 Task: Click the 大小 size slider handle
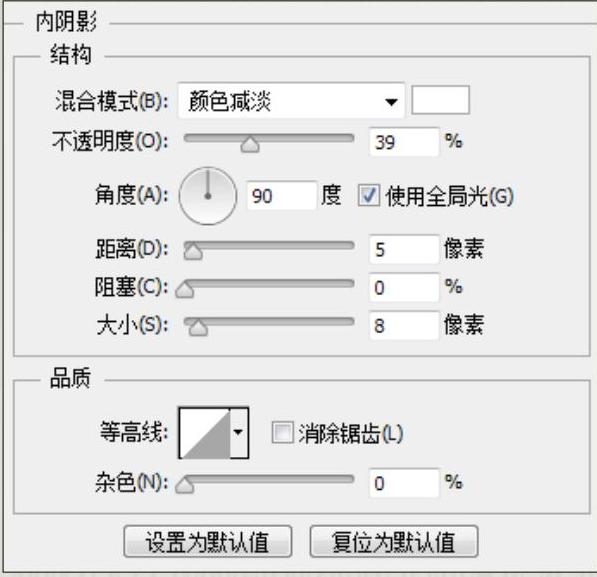198,328
